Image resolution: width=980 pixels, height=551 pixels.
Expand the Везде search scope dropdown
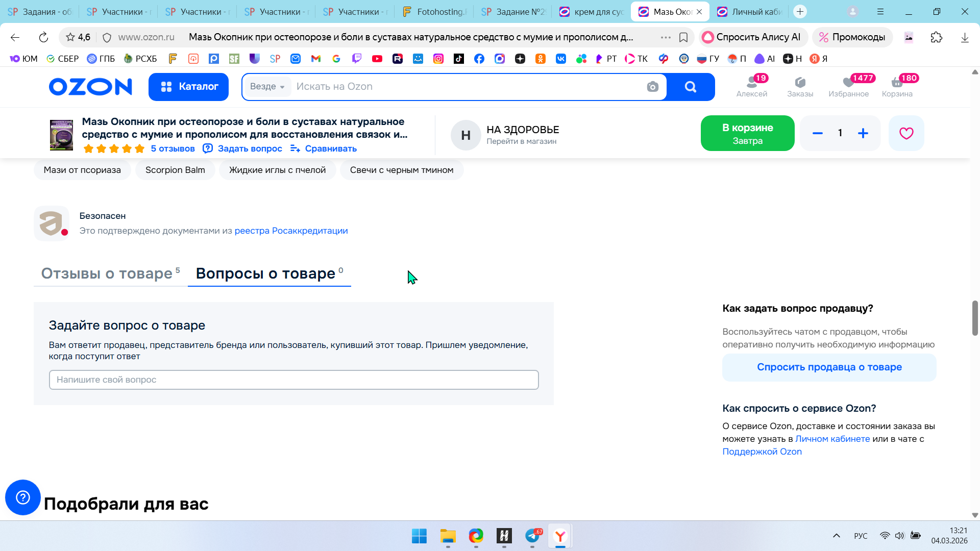click(x=267, y=87)
